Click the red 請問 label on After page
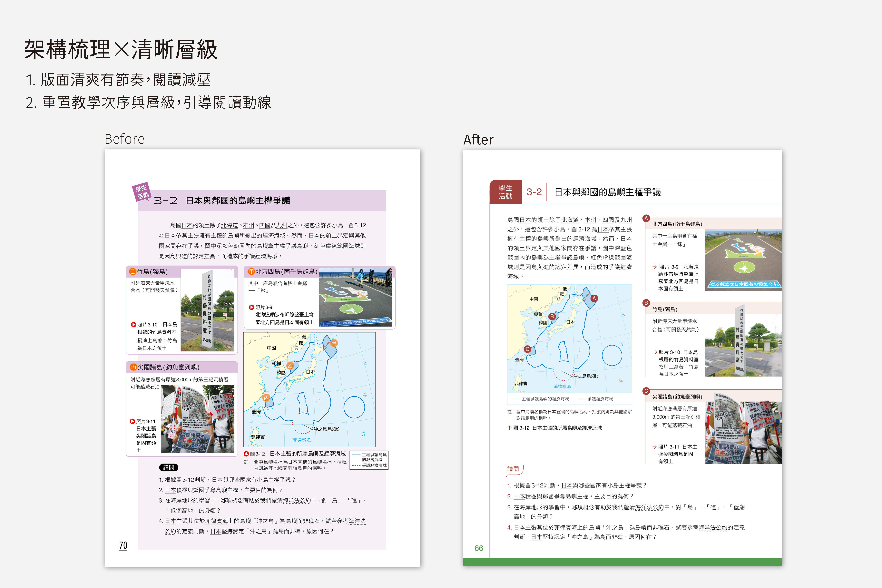Viewport: 882px width, 588px height. click(513, 469)
